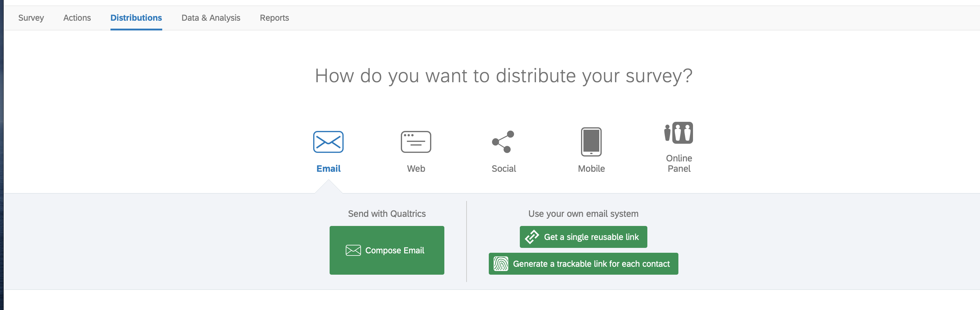Click the envelope icon inside Compose Email
The height and width of the screenshot is (310, 980).
point(353,250)
